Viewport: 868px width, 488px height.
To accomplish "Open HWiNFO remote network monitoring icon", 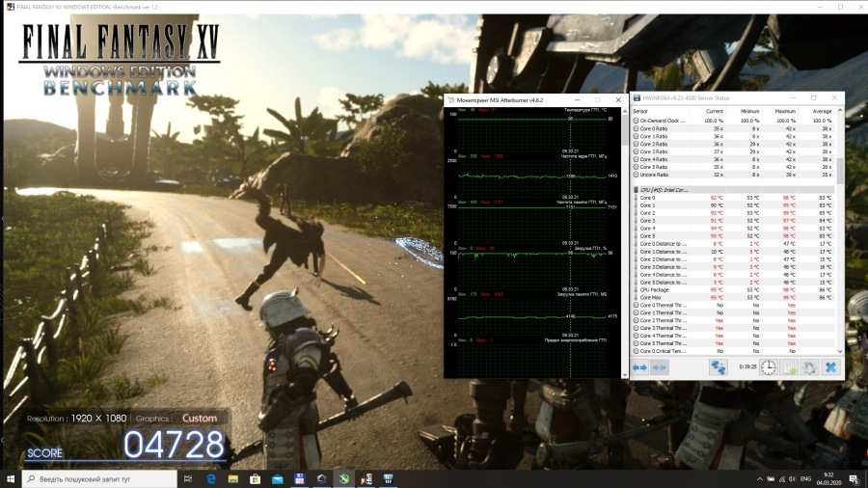I will click(718, 367).
